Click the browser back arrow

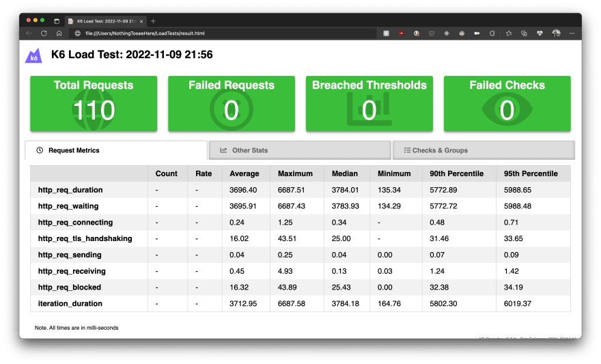[29, 33]
